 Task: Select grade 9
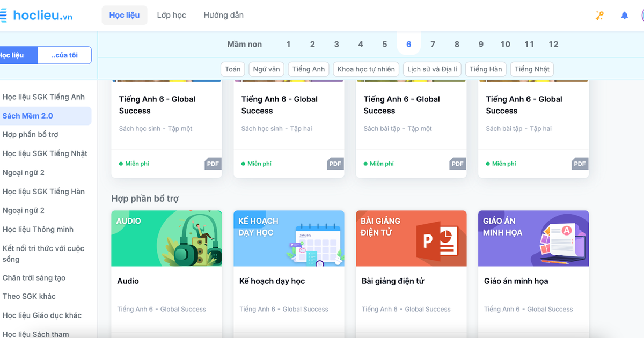point(481,44)
